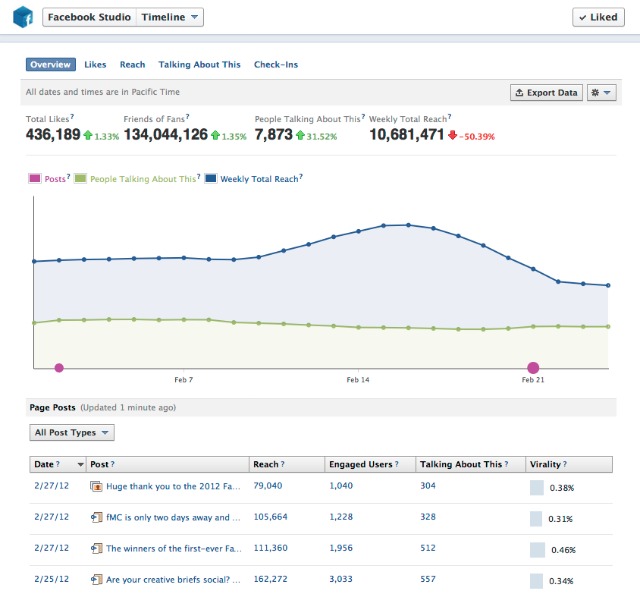640x594 pixels.
Task: Click help mark next to Total Likes
Action: (72, 117)
